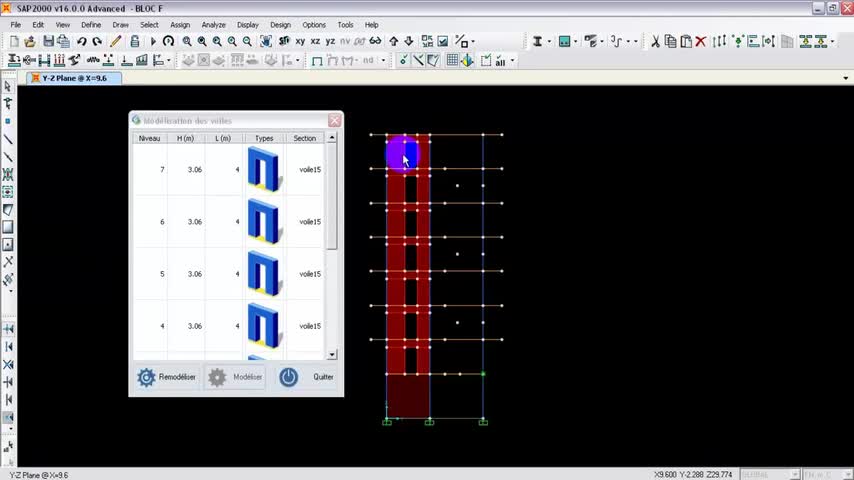The height and width of the screenshot is (480, 854).
Task: Open the Draw menu
Action: [x=120, y=25]
